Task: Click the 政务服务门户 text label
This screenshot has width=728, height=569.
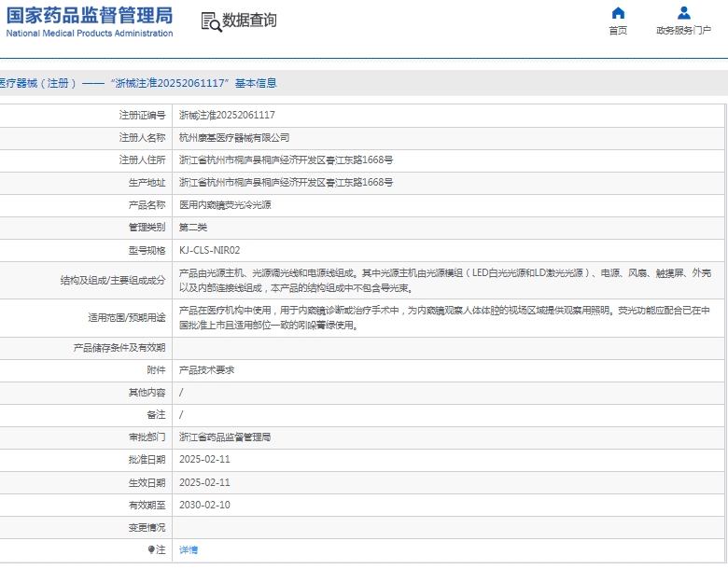Action: click(683, 31)
